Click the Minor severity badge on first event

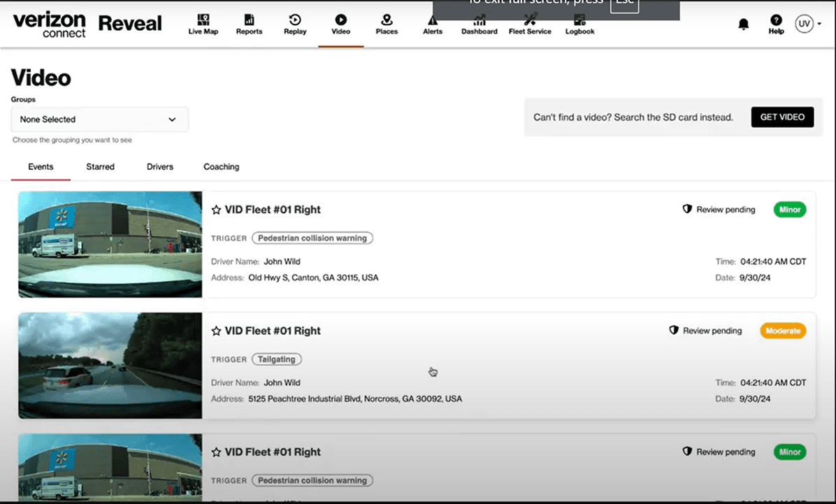790,210
